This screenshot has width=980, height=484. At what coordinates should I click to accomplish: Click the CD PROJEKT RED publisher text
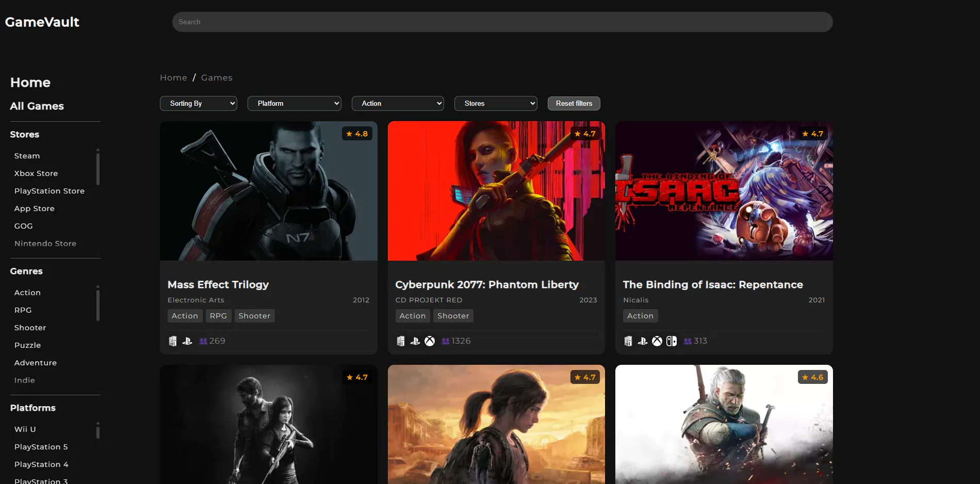pos(429,300)
